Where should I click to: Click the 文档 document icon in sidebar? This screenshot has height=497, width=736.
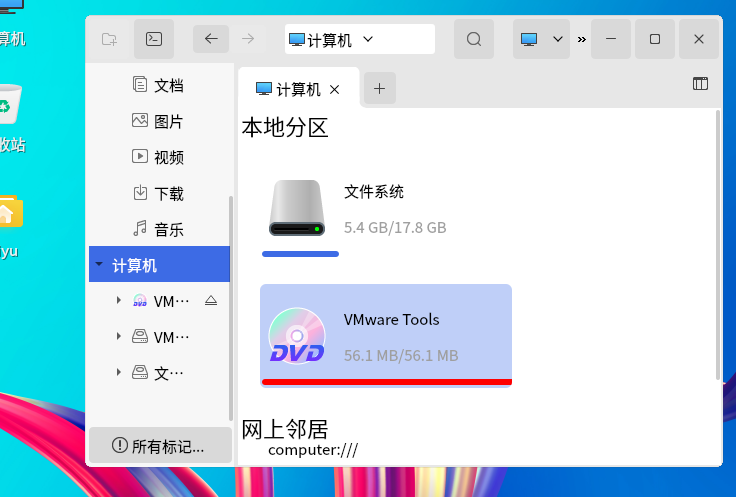pos(140,84)
